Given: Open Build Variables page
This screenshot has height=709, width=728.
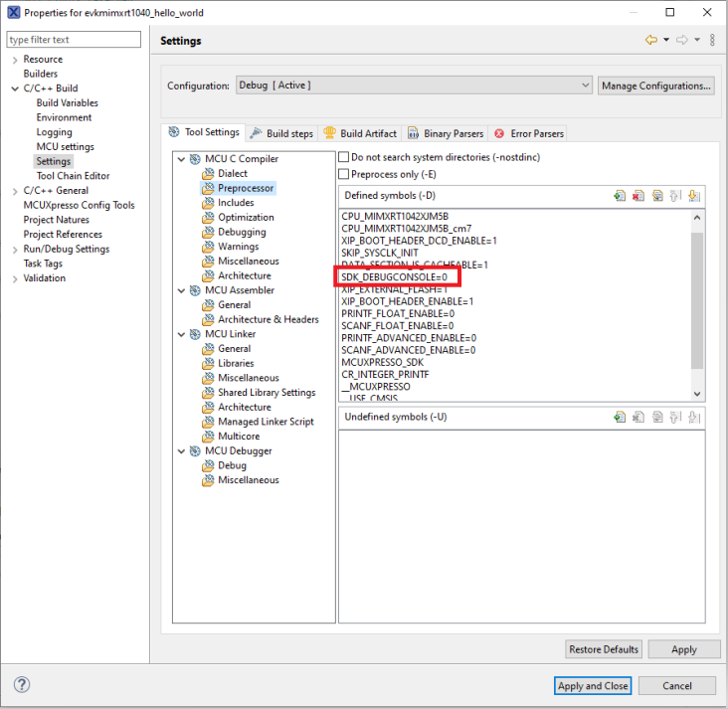Looking at the screenshot, I should tap(68, 102).
